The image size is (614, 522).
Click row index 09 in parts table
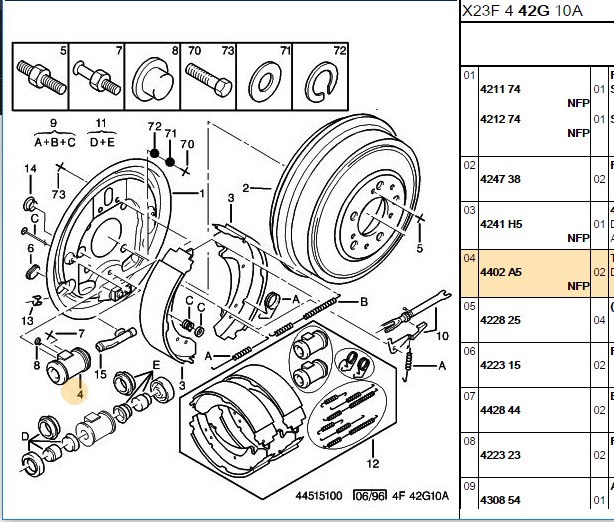point(469,486)
